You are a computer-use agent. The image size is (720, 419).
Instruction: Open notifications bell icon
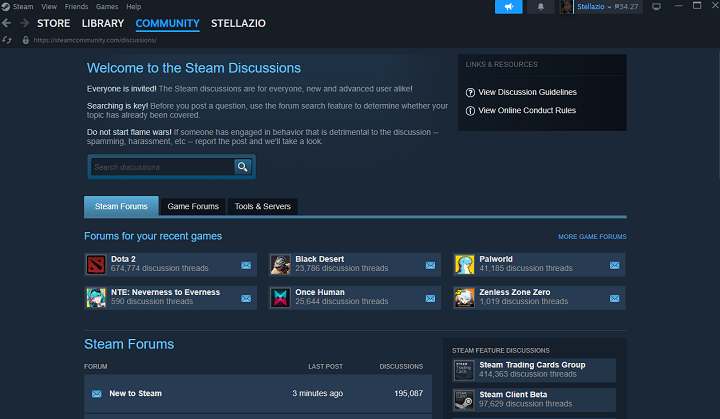[x=540, y=6]
